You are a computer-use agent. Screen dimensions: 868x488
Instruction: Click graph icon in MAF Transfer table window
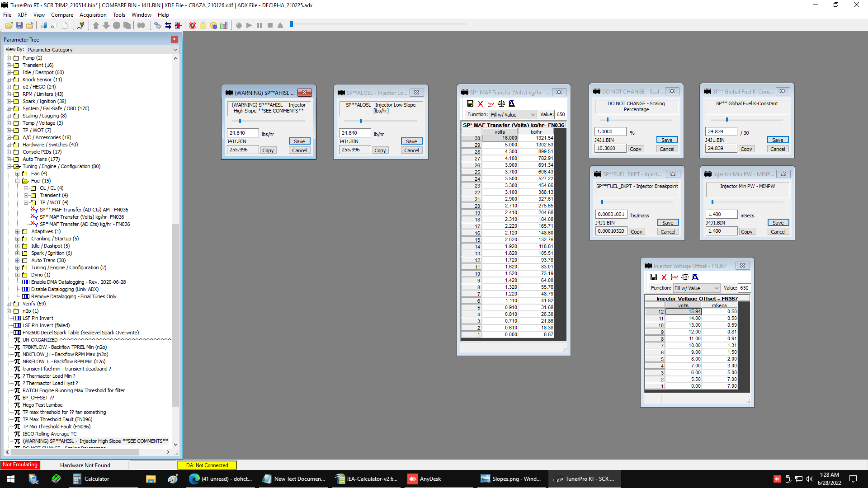tap(491, 103)
